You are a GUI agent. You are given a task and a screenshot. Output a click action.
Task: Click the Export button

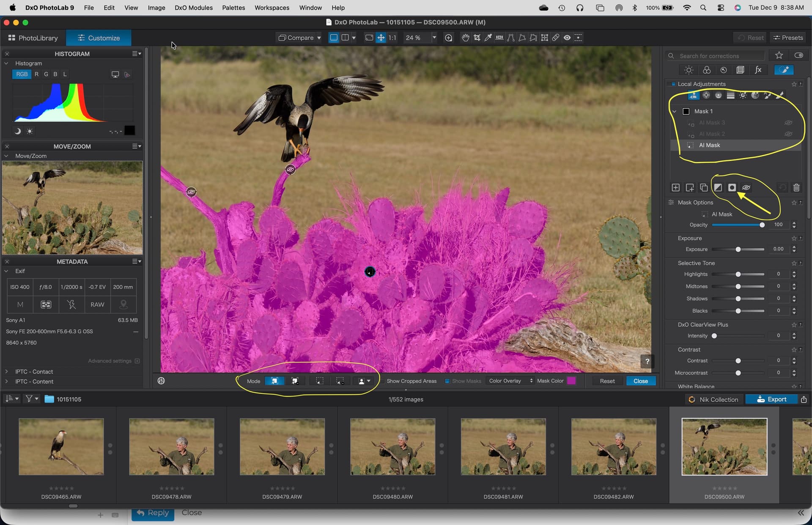point(771,399)
